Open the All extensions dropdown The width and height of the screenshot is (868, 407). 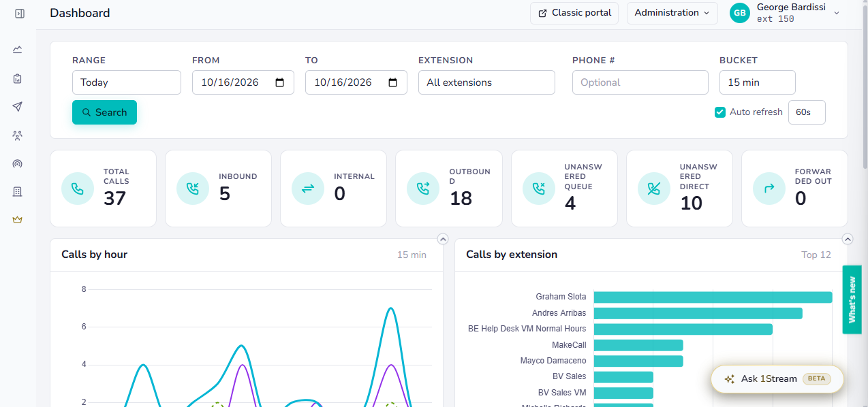(x=486, y=82)
